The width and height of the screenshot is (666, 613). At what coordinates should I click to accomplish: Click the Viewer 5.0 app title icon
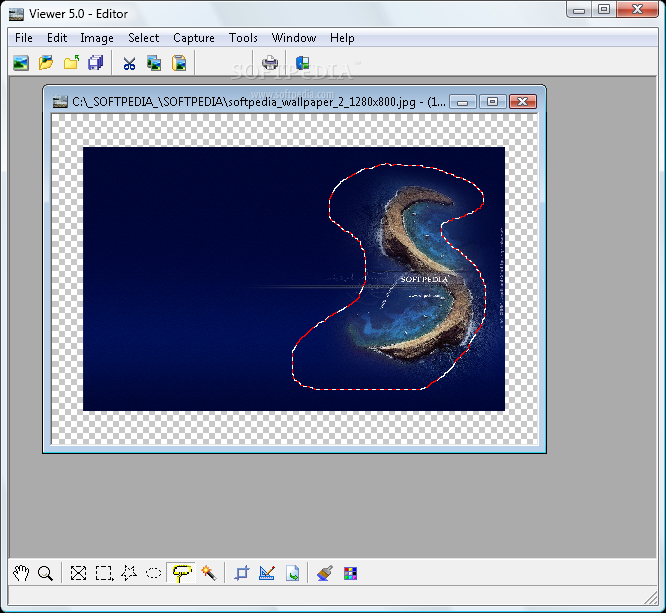[16, 14]
